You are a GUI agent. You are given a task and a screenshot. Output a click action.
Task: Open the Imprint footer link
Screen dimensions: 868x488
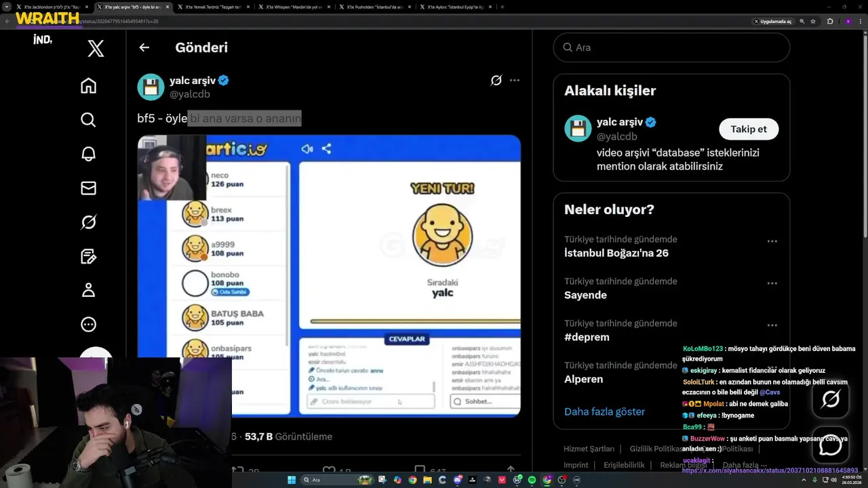(x=576, y=465)
